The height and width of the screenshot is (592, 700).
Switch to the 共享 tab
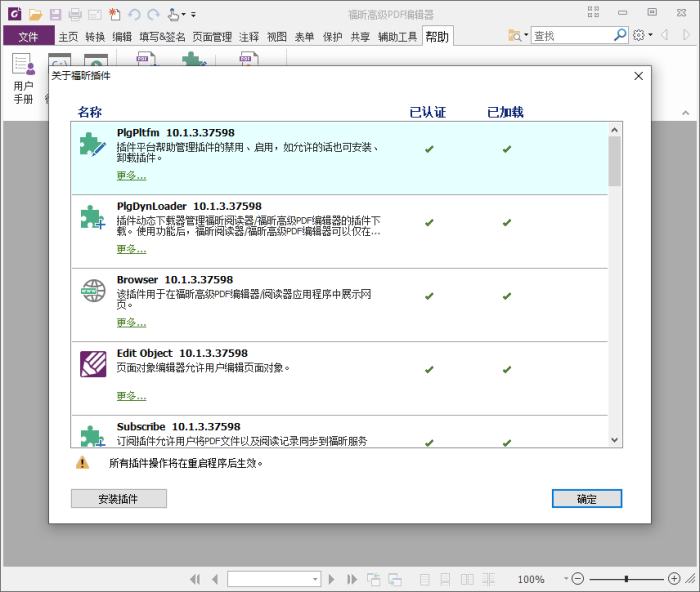point(360,37)
